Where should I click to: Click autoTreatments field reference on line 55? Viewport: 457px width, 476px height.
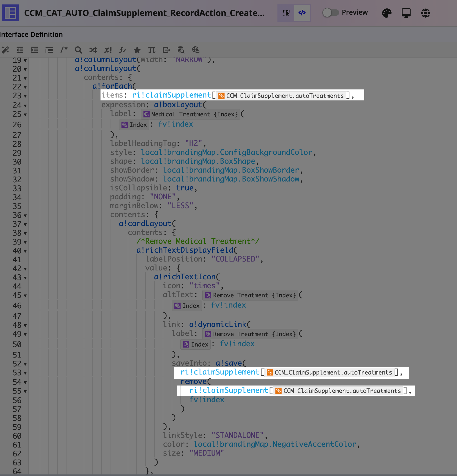tap(338, 391)
